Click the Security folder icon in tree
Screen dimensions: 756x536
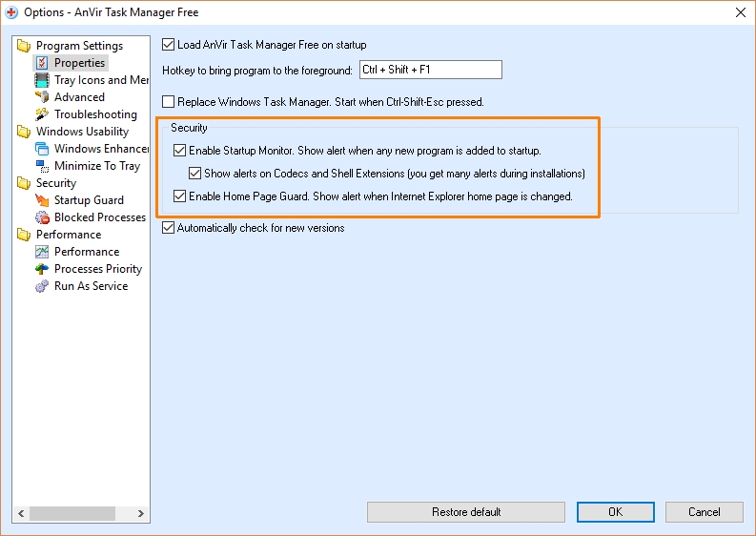click(24, 183)
